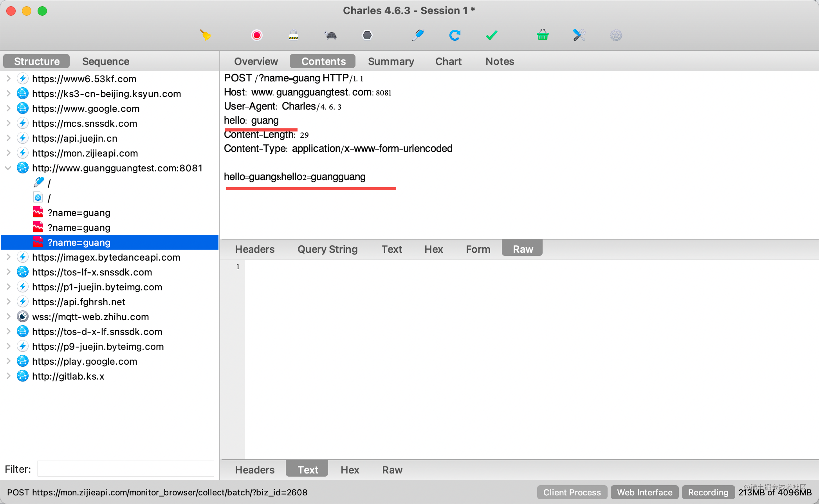This screenshot has height=504, width=819.
Task: Click the Web Interface button
Action: tap(644, 492)
